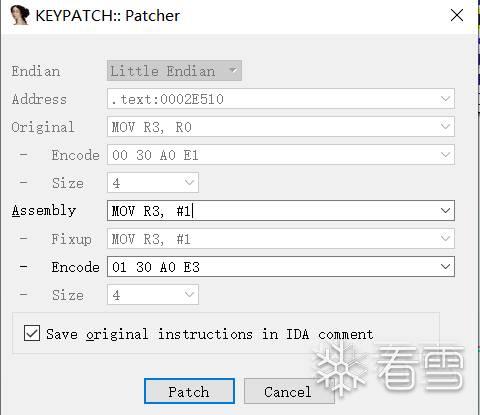Open the Endian dropdown showing Little Endian
Screen dimensions: 480x415
click(174, 71)
